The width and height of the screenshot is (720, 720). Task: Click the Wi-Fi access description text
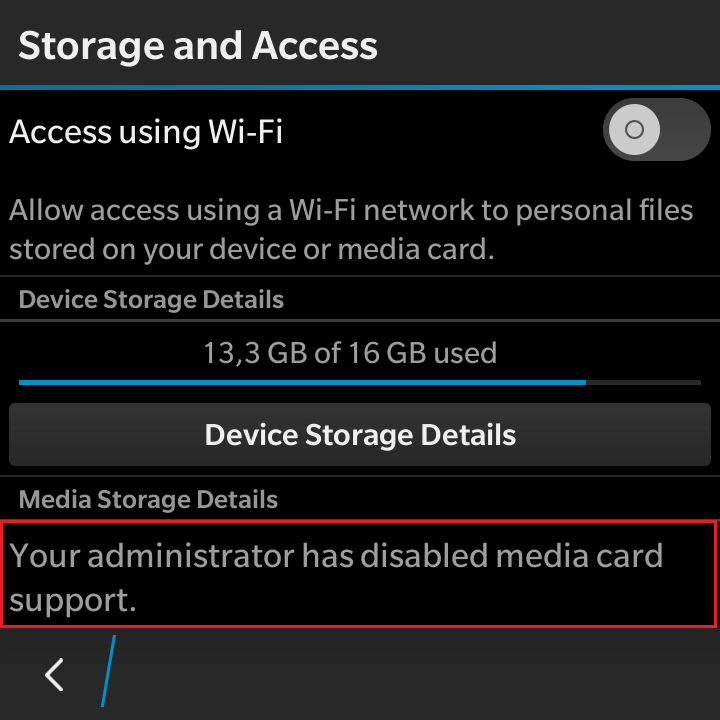pyautogui.click(x=351, y=230)
